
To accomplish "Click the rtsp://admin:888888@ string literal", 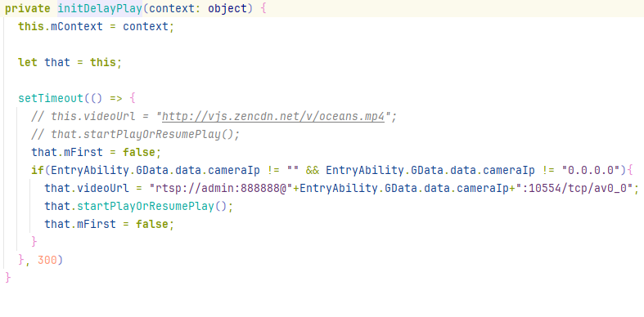I will tap(221, 188).
